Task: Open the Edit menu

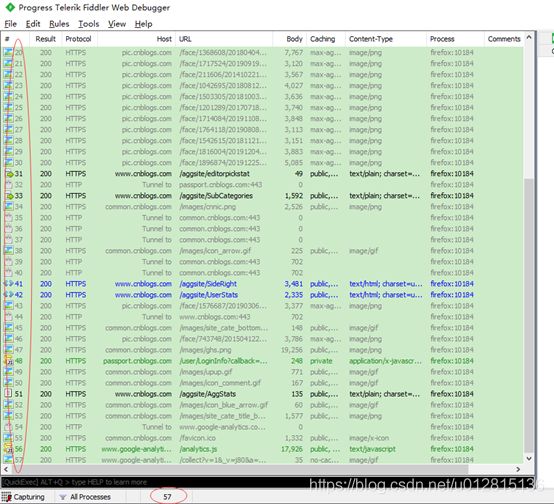Action: click(x=33, y=24)
